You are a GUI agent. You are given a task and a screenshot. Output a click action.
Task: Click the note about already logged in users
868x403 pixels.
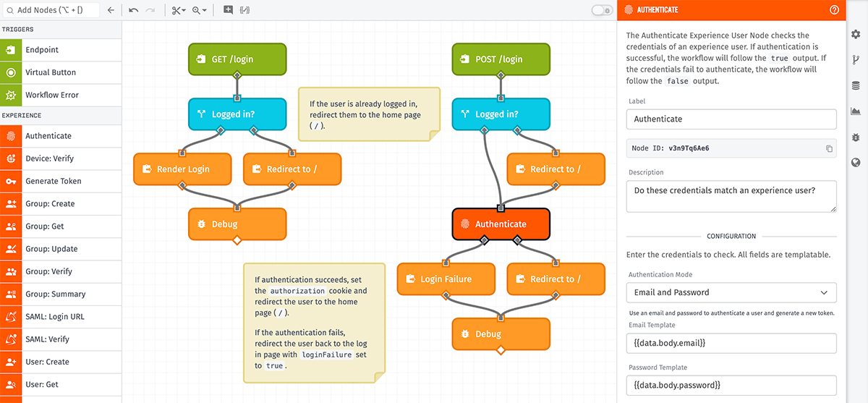pos(369,114)
